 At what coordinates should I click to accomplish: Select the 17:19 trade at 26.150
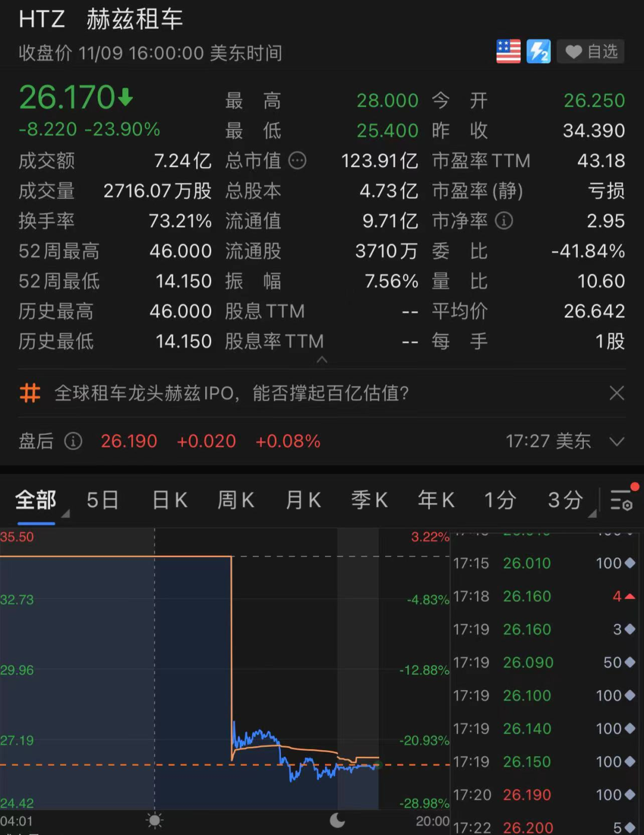(x=544, y=762)
